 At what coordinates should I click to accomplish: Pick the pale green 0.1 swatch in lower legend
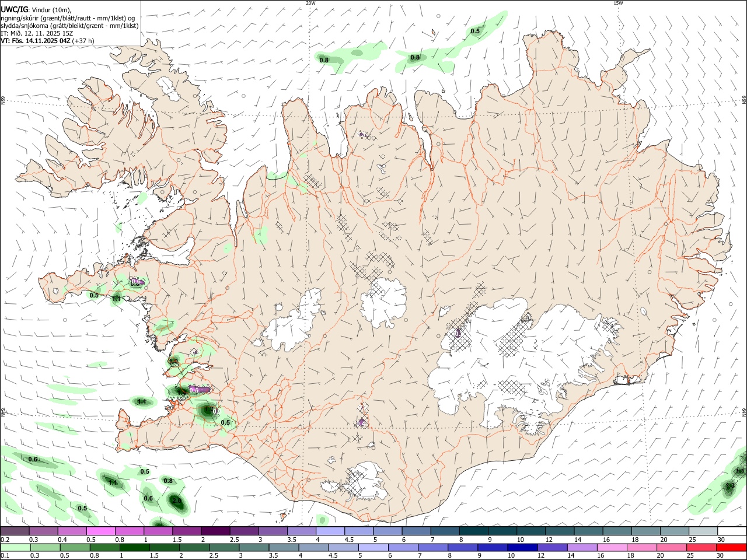[15, 548]
